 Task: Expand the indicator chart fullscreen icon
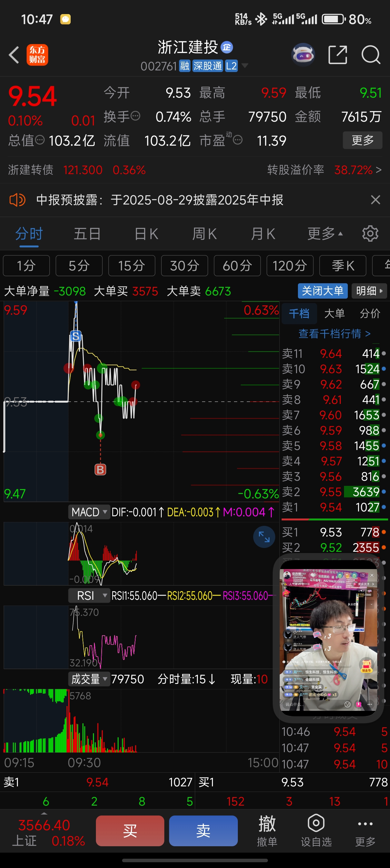point(264,537)
